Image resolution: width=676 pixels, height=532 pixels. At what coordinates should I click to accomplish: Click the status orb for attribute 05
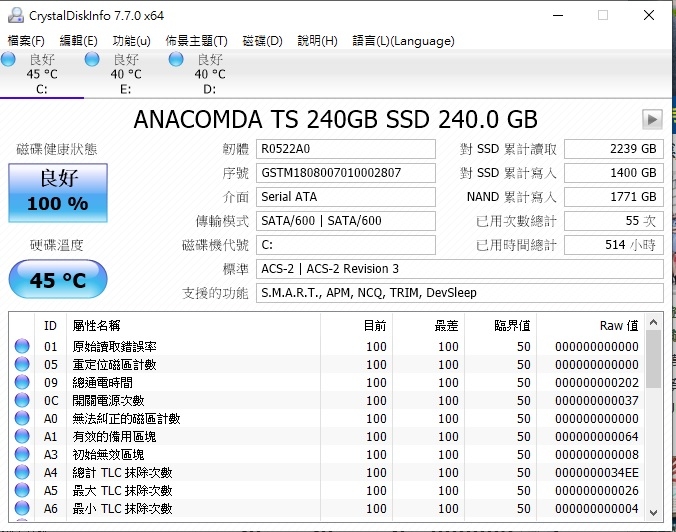coord(22,364)
